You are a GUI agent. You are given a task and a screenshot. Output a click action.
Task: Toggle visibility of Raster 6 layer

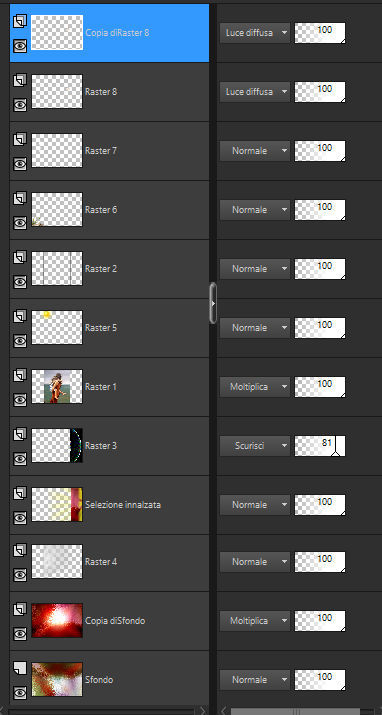[x=20, y=223]
